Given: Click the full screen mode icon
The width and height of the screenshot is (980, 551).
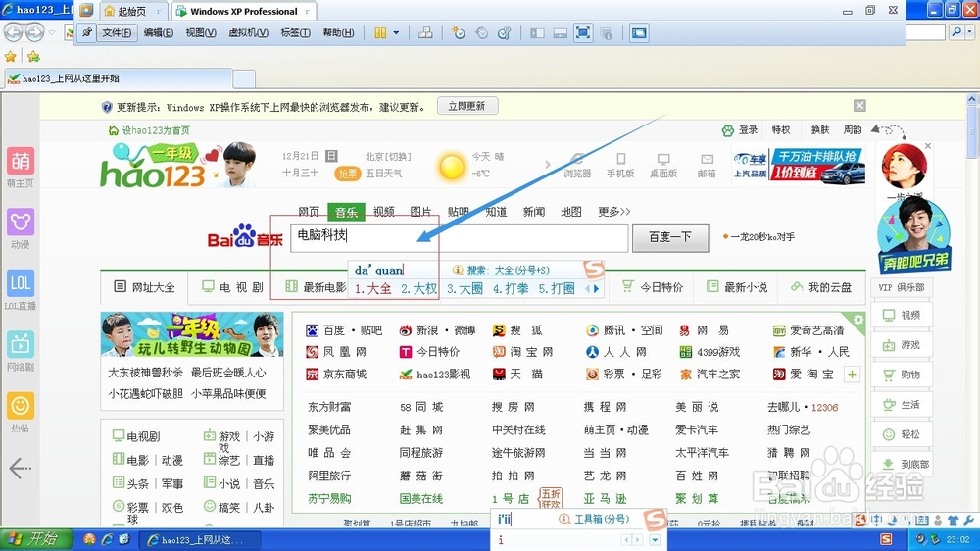Looking at the screenshot, I should [582, 32].
